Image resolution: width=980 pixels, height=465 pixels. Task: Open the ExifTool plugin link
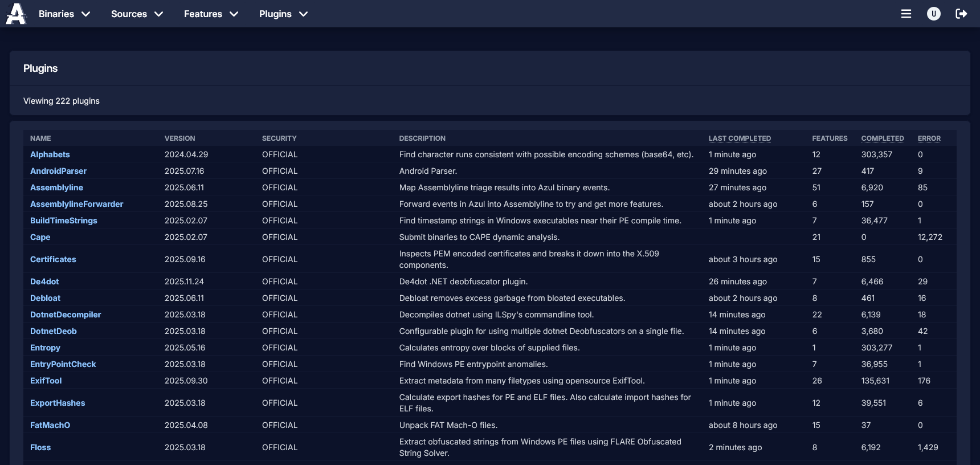[x=46, y=381]
